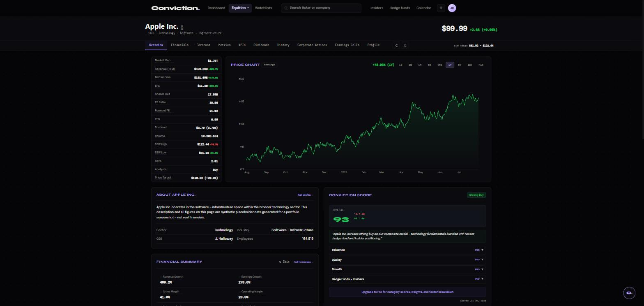
Task: Click the Analysts Buy rating row
Action: [186, 169]
